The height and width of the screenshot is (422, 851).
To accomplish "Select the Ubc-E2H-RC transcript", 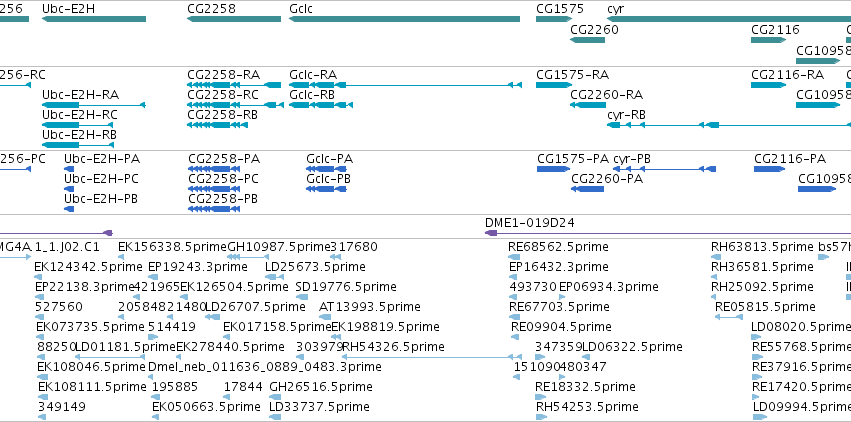I will coord(78,125).
